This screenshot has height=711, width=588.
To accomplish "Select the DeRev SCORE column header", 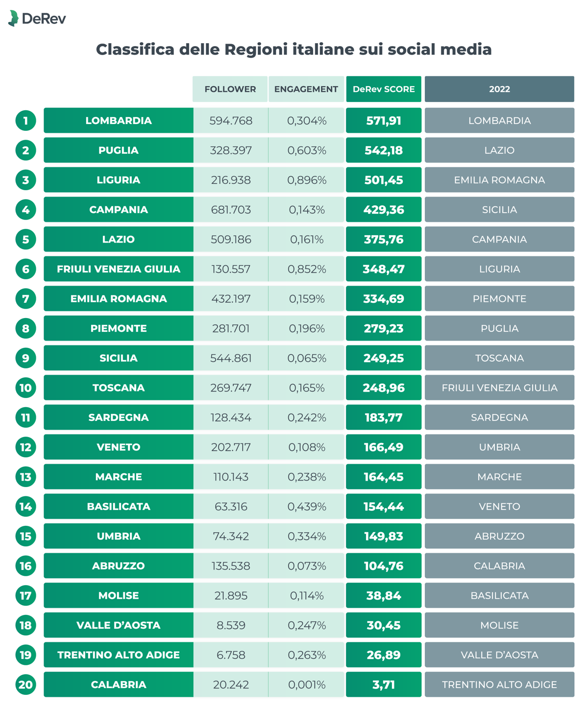I will (384, 89).
